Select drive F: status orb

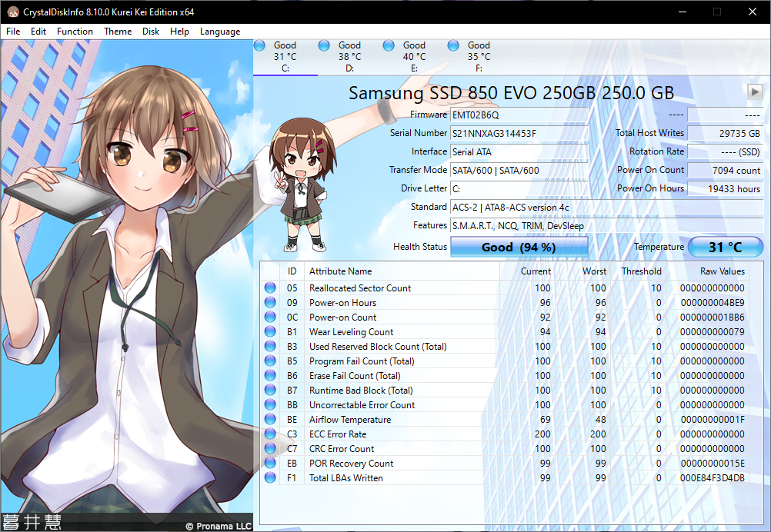tap(453, 45)
